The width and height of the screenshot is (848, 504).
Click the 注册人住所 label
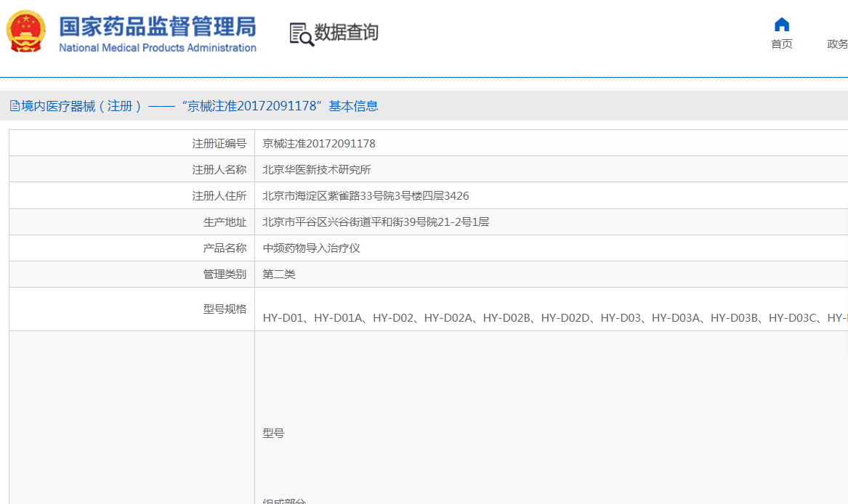pyautogui.click(x=219, y=196)
